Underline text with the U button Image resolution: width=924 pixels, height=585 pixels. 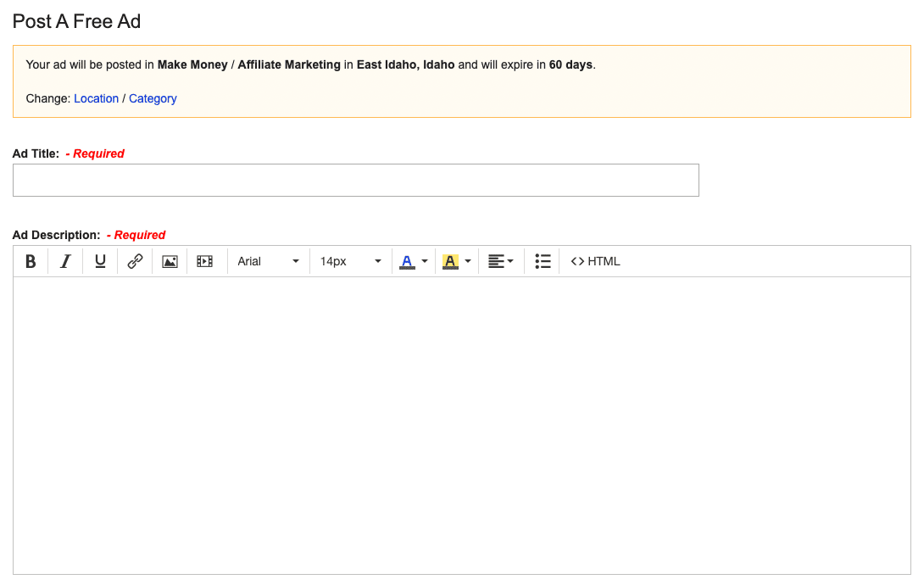(x=100, y=261)
